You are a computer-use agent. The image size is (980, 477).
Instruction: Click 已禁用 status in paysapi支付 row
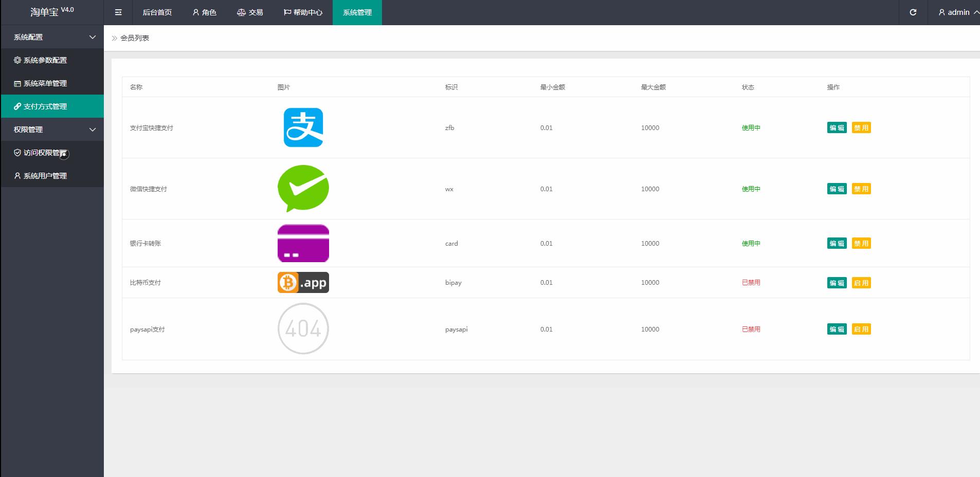pos(751,329)
